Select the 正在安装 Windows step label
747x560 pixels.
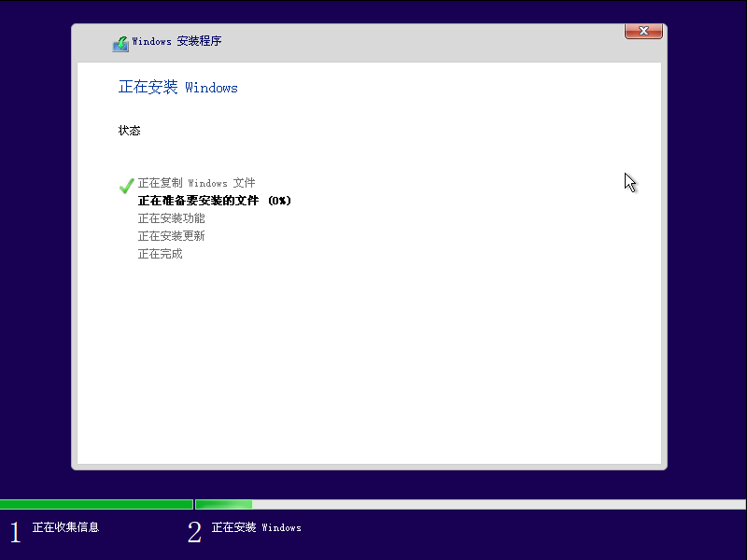258,527
